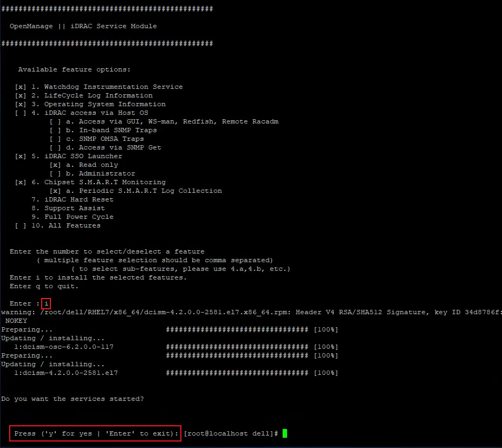Screen dimensions: 502x448
Task: Click the checkbox for In-band SNMP Traps
Action: (x=55, y=130)
